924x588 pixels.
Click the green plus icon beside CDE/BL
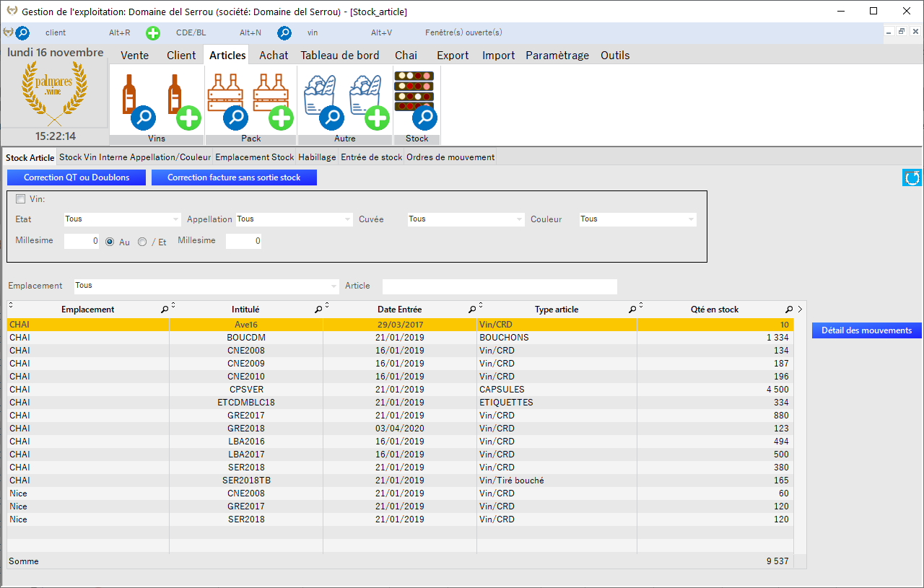click(x=153, y=33)
